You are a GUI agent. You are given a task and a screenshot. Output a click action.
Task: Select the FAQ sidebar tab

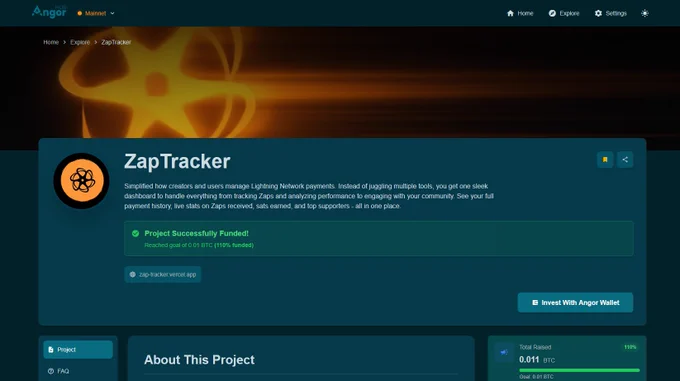(x=78, y=371)
